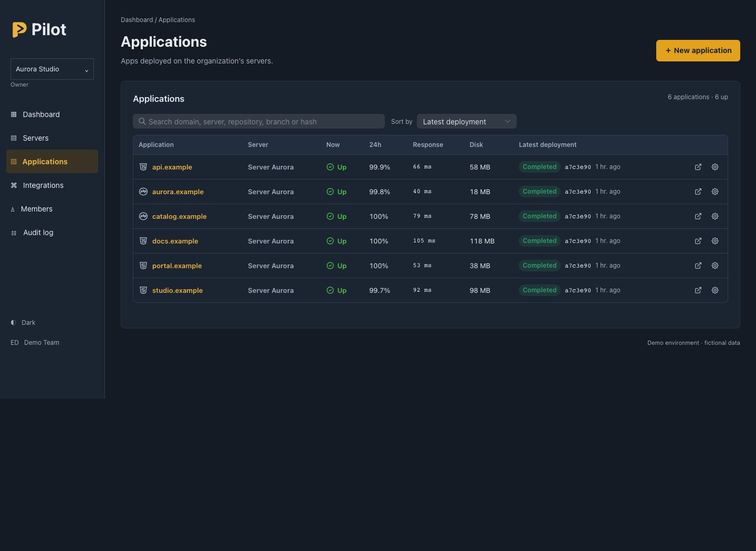This screenshot has height=551, width=756.
Task: Click the 118 MB disk value
Action: tap(482, 241)
